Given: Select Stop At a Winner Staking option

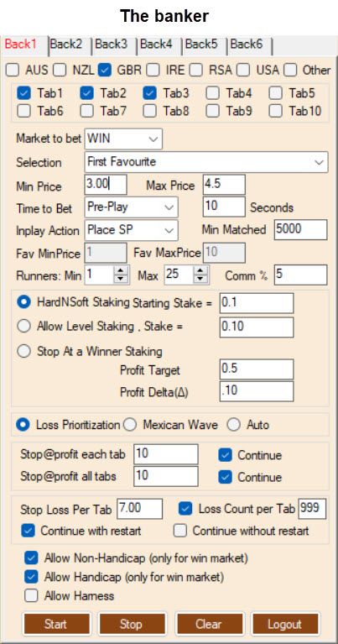Looking at the screenshot, I should (x=24, y=351).
